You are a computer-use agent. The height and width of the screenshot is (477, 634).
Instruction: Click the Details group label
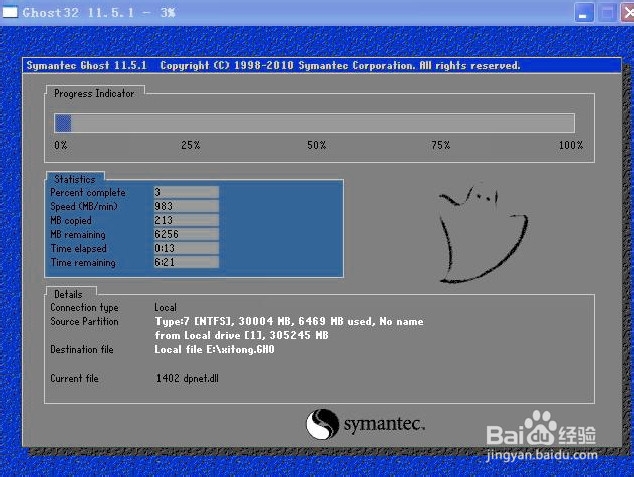click(68, 294)
